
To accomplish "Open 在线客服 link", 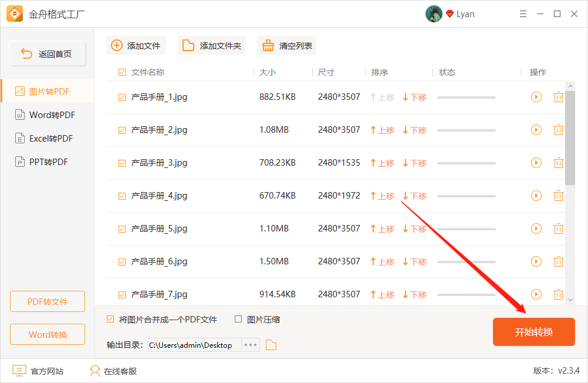I will [113, 371].
